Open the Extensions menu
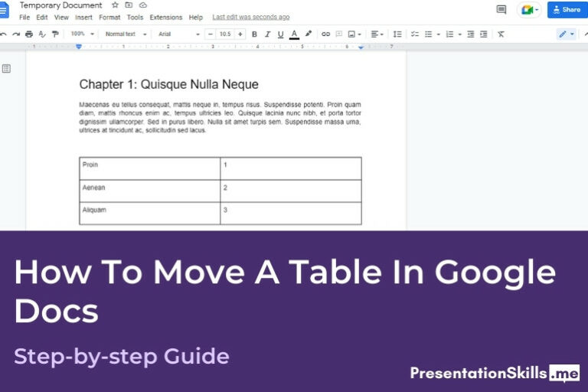 pos(165,18)
